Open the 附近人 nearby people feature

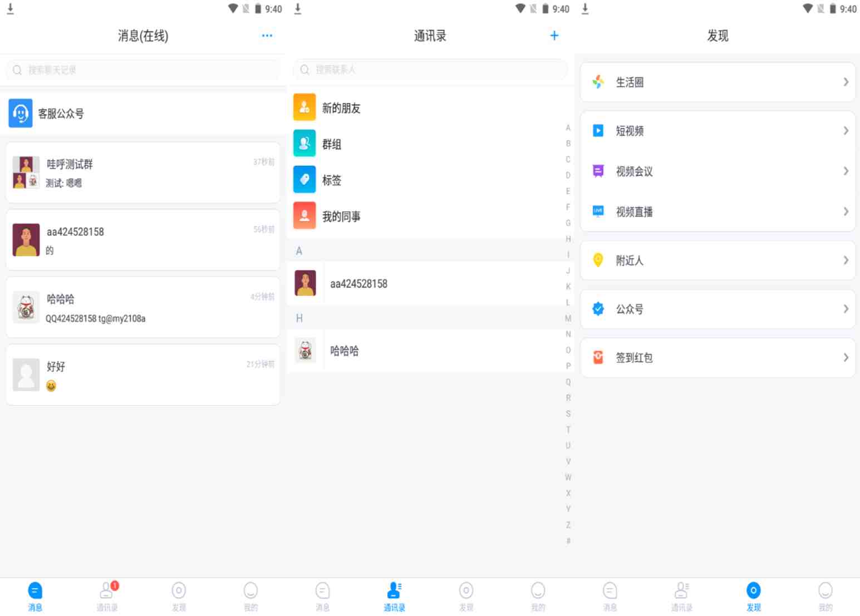717,260
